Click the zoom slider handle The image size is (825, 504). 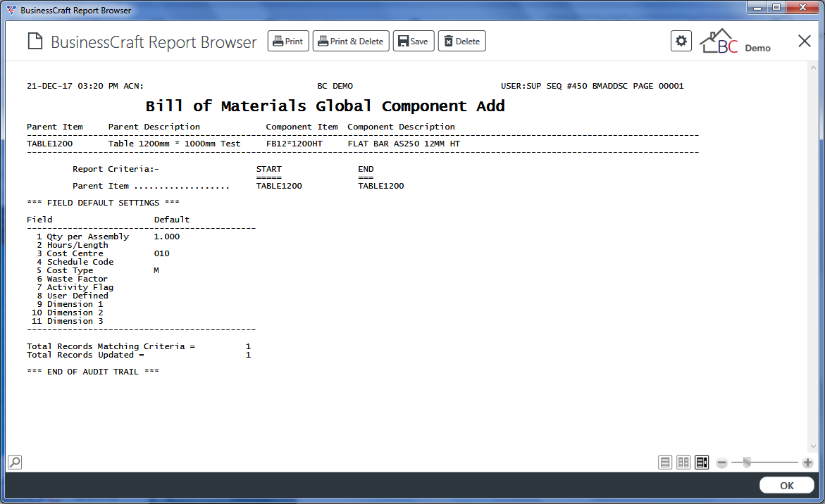point(747,462)
